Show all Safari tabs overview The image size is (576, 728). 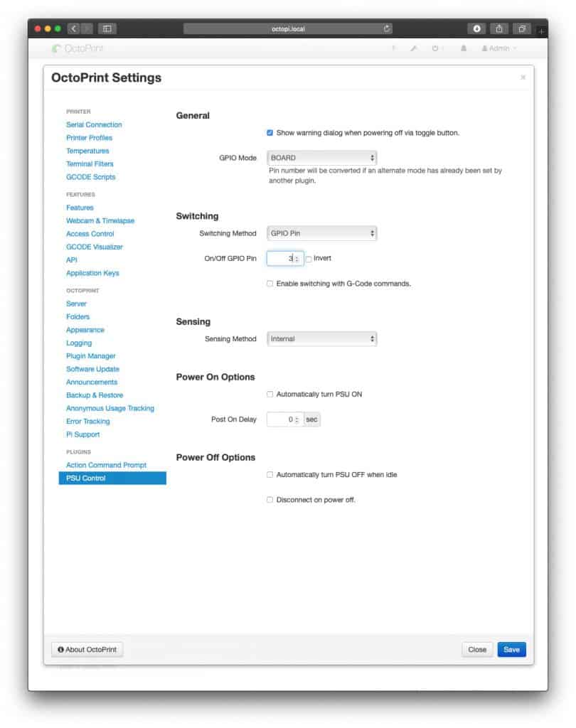(x=522, y=28)
